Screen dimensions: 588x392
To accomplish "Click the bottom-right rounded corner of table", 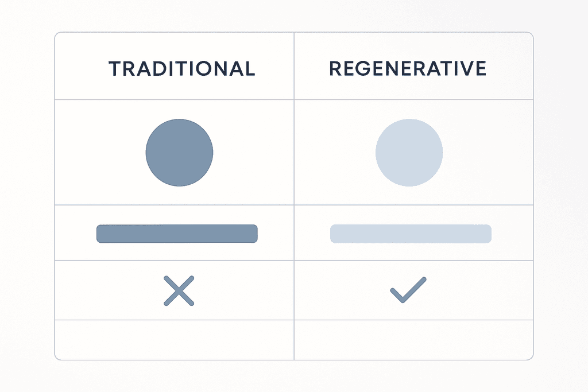I will pos(531,358).
